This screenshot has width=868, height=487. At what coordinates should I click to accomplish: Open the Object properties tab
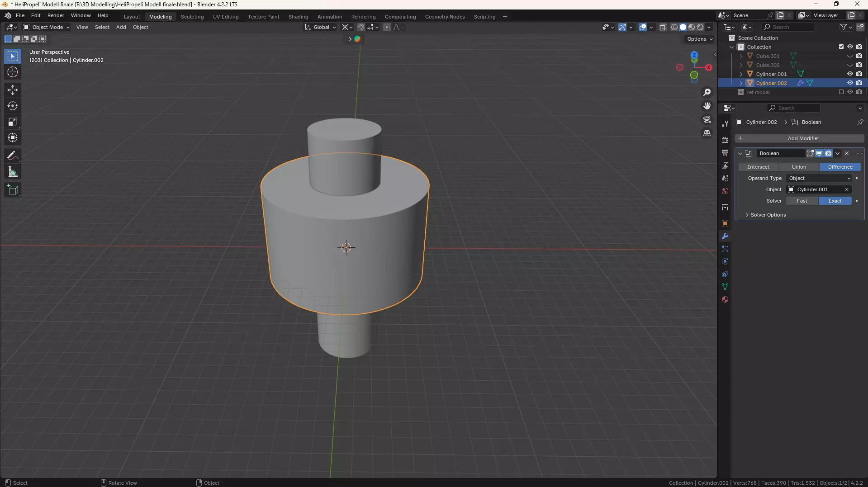click(725, 223)
